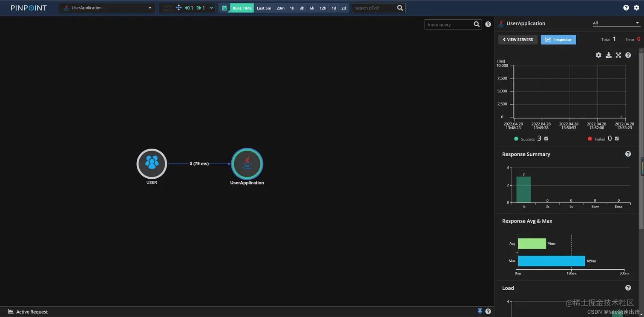This screenshot has width=644, height=317.
Task: Focus the search pTxId field
Action: [374, 8]
